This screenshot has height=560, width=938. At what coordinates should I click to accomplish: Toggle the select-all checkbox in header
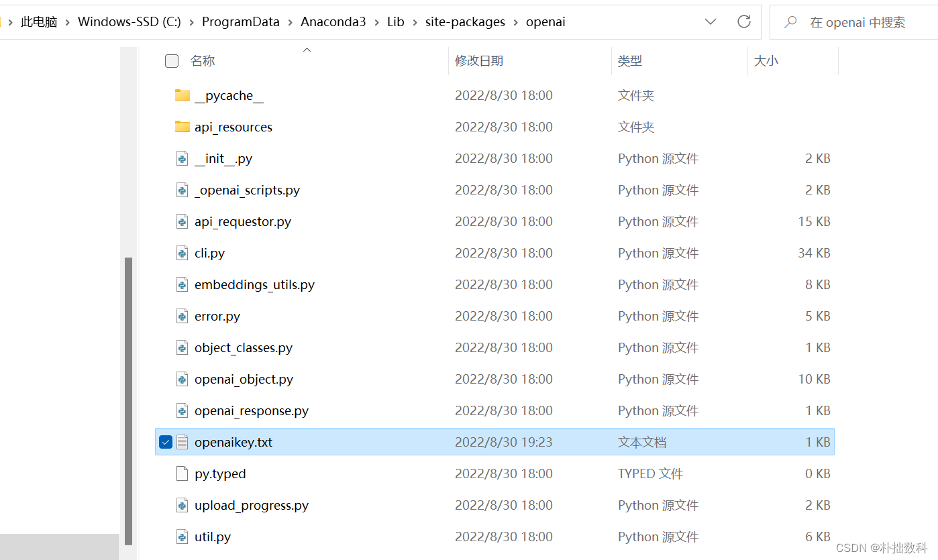tap(172, 61)
